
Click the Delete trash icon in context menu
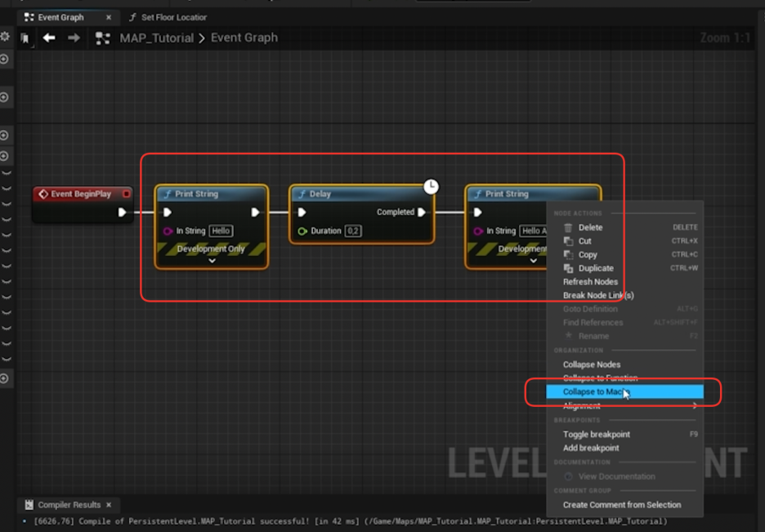pyautogui.click(x=568, y=227)
